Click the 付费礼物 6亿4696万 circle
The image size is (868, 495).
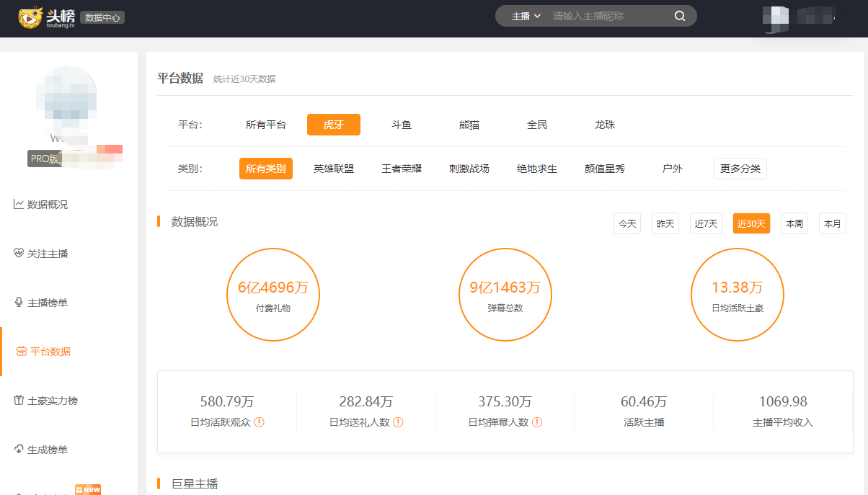[x=273, y=295]
